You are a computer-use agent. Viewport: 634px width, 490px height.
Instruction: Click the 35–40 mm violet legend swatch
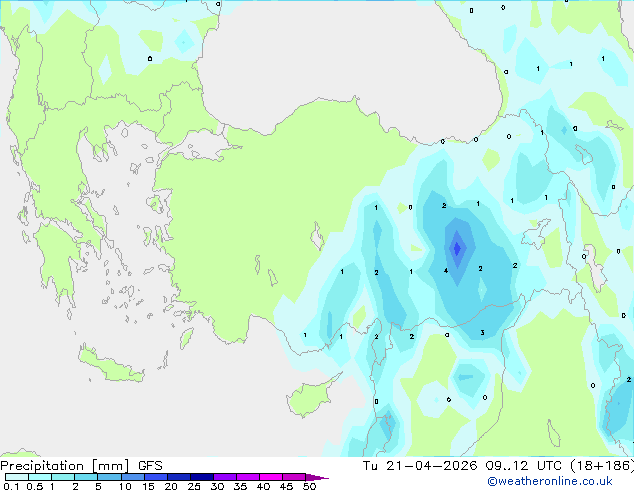click(x=247, y=477)
